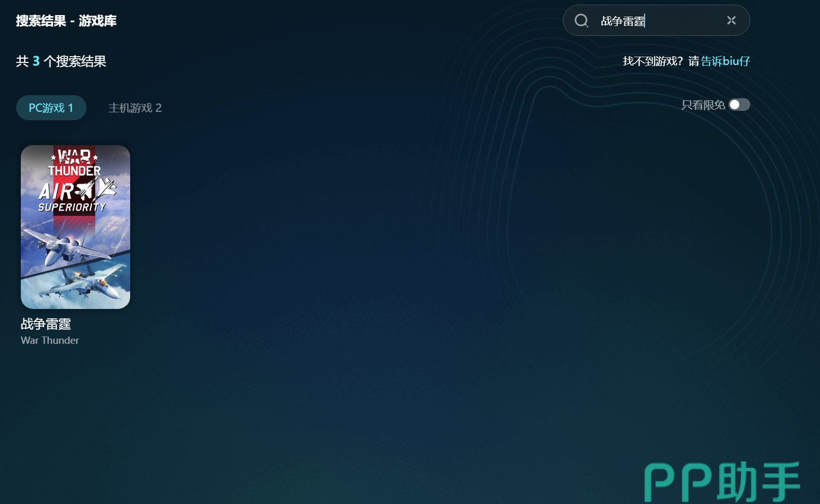Select the 战争雷霆 game title
This screenshot has width=820, height=504.
(46, 324)
